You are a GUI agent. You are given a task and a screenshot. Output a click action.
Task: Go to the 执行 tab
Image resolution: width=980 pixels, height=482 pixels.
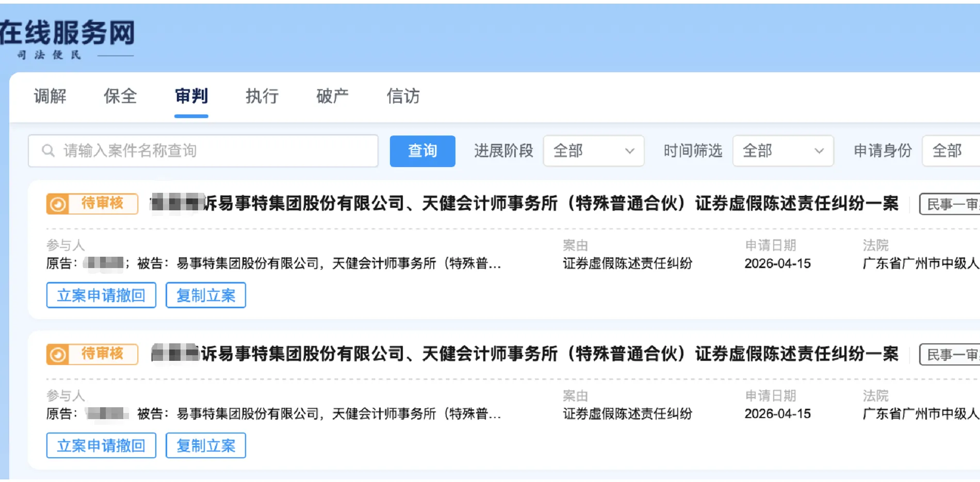262,96
